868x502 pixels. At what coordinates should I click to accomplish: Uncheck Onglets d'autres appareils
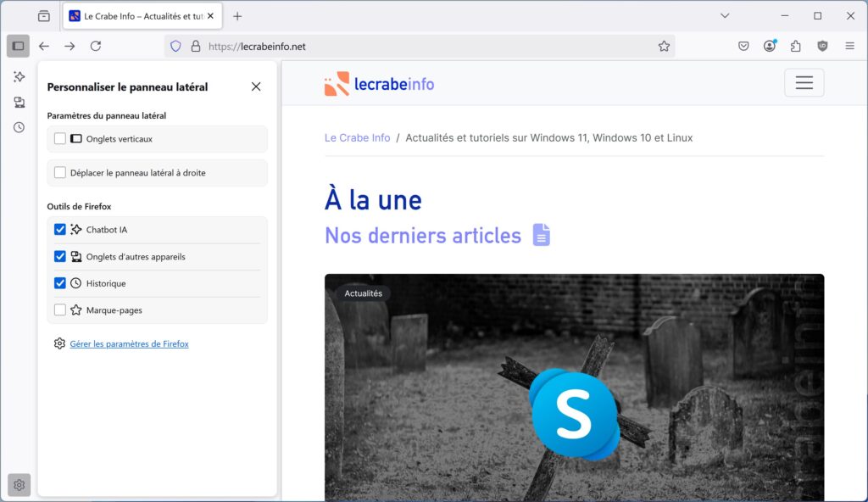[60, 256]
